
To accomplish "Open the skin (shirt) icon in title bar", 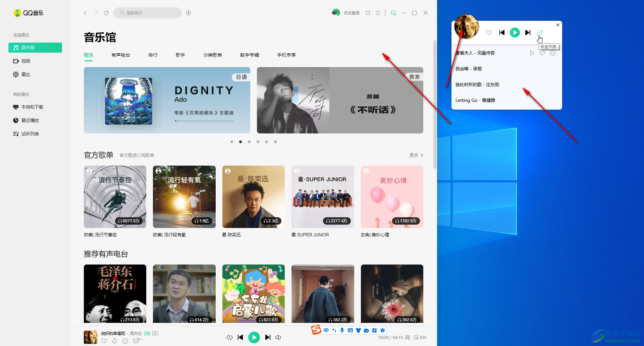I will (x=368, y=13).
